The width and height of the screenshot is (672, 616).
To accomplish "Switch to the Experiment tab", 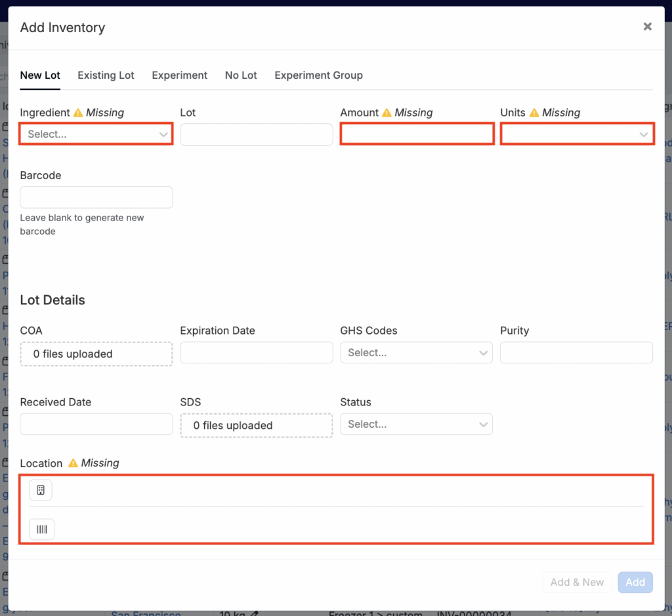I will coord(179,75).
